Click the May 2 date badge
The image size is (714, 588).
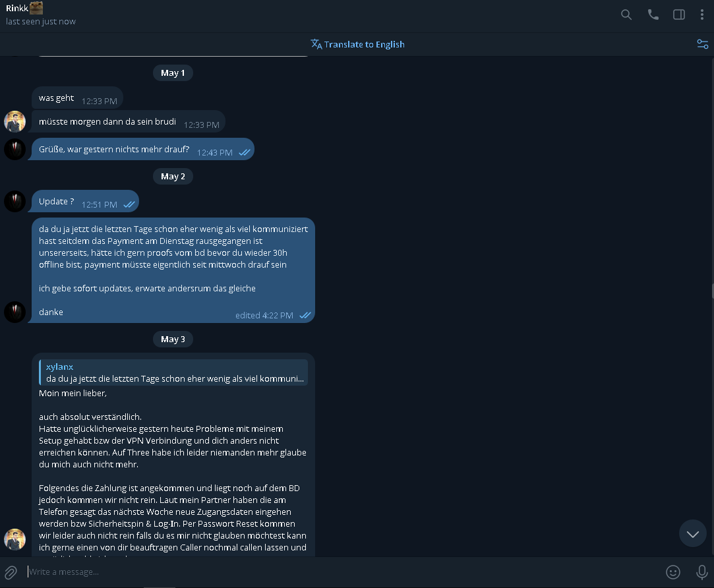(173, 176)
